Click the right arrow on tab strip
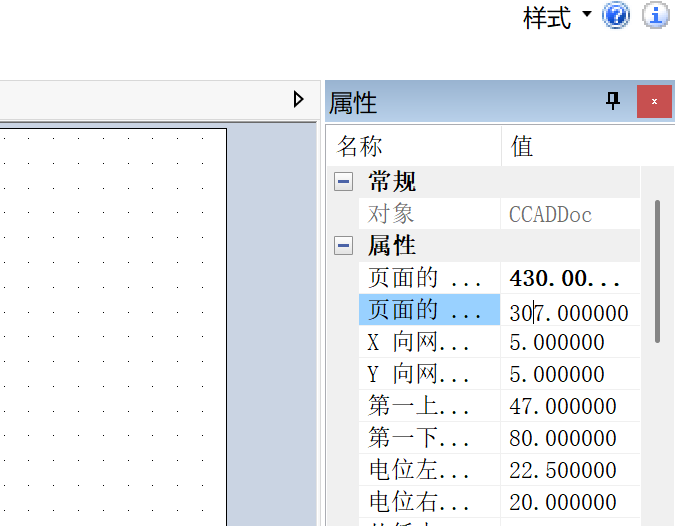Screen dimensions: 675x526 [x=298, y=99]
